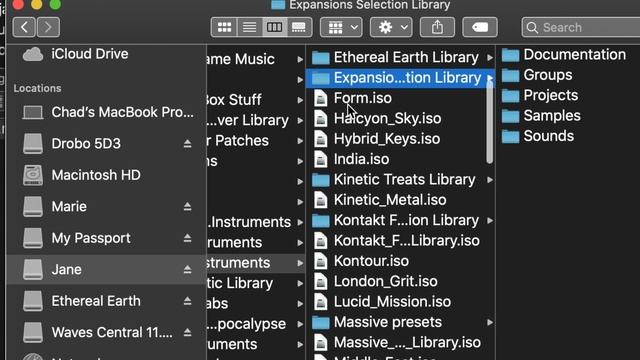Open the gear action menu

[391, 27]
